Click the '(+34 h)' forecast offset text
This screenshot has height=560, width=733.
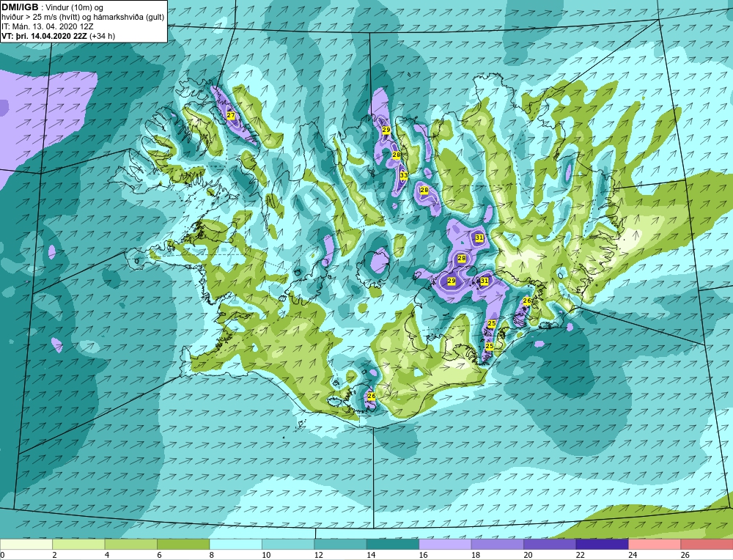[x=102, y=36]
